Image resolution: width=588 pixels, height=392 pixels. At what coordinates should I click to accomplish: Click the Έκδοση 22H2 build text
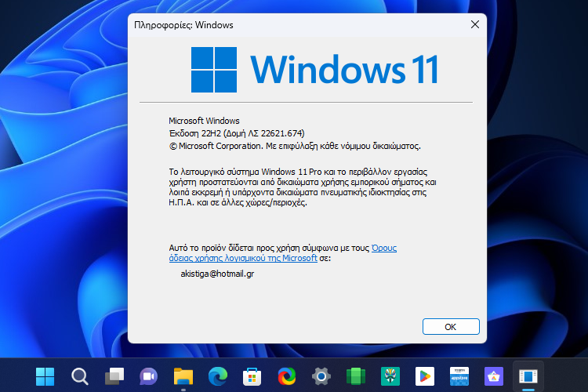pyautogui.click(x=237, y=133)
